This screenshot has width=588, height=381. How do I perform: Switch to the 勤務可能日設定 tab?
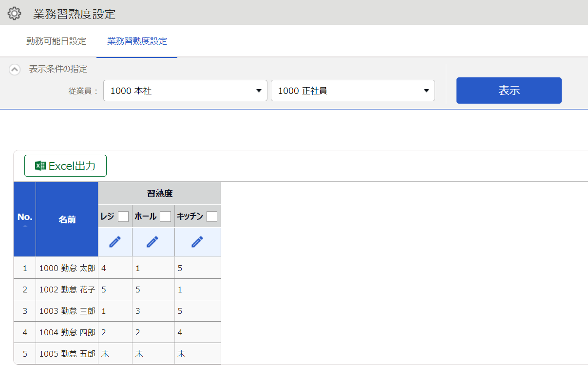(57, 41)
